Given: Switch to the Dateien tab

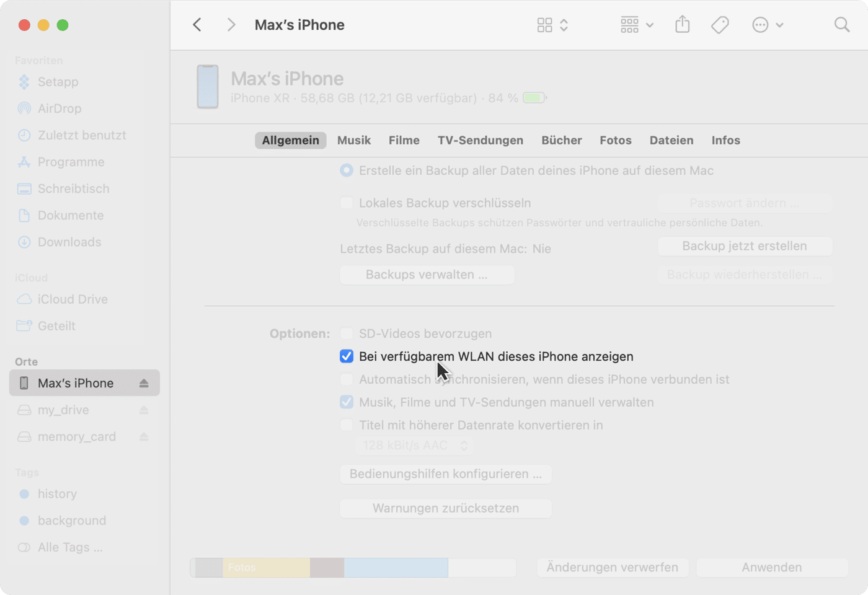Looking at the screenshot, I should click(671, 140).
